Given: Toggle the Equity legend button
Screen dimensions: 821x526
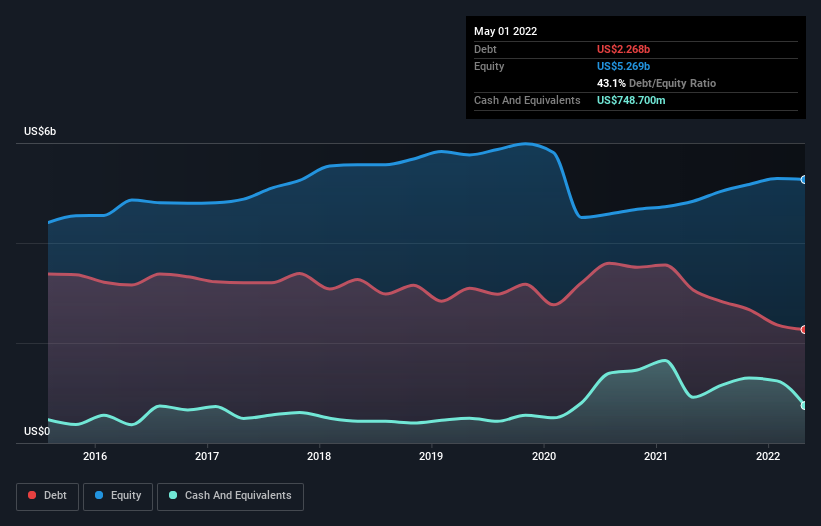Looking at the screenshot, I should point(118,496).
